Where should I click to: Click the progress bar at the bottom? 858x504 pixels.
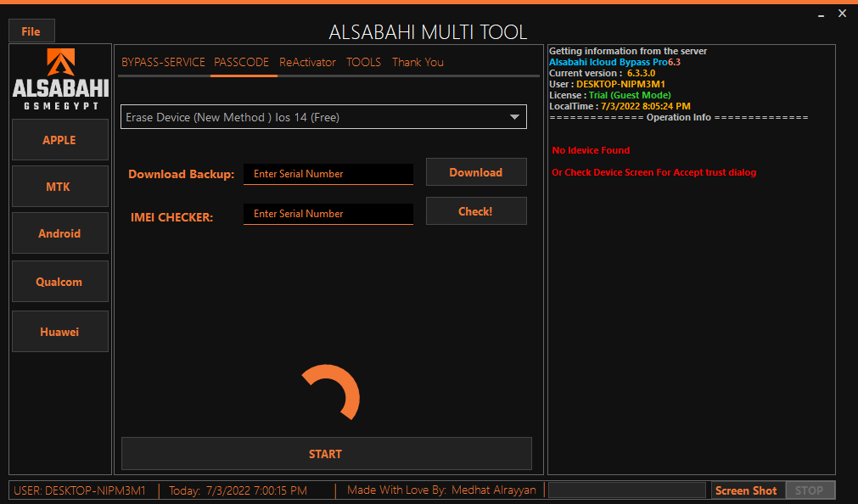pos(626,490)
